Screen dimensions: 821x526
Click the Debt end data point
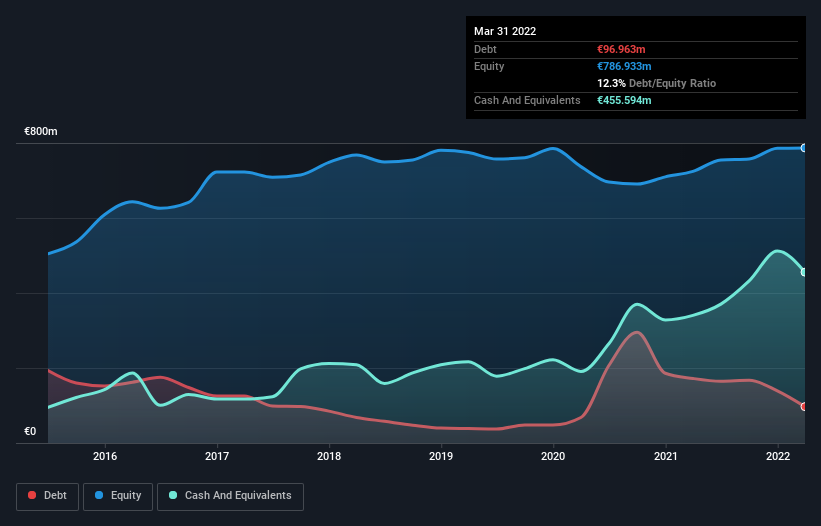point(804,406)
